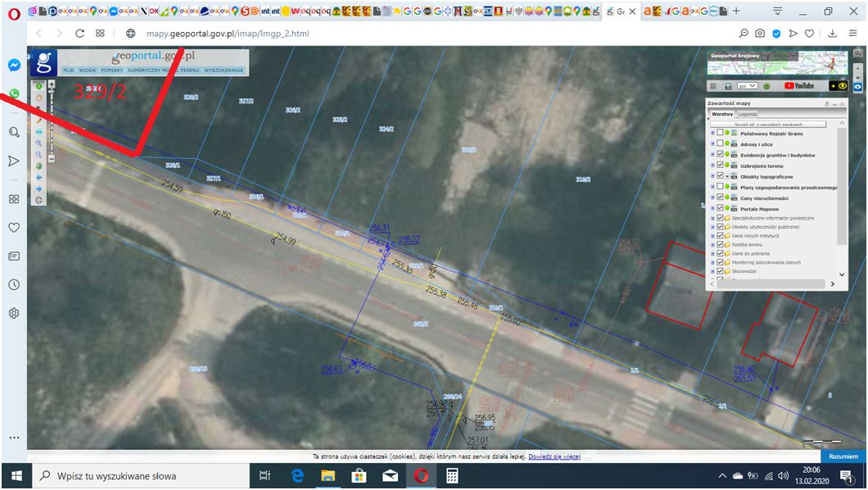Switch to the Legenda tab

pos(748,114)
